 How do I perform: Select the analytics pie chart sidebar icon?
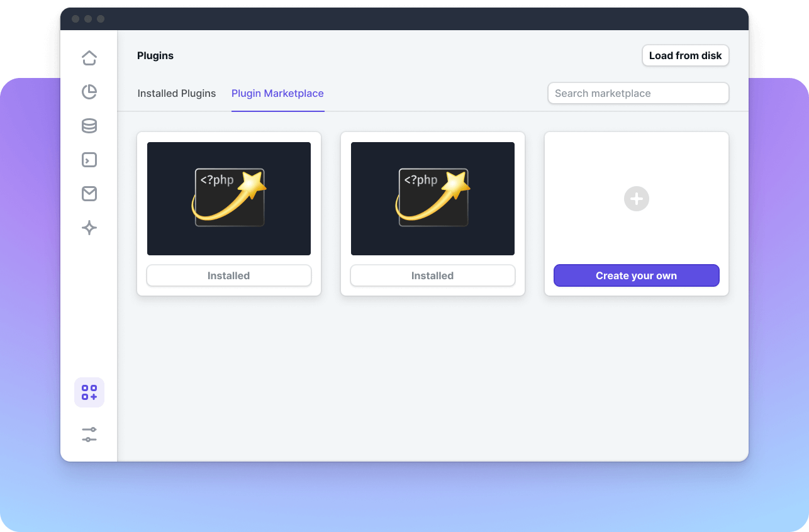click(x=89, y=91)
